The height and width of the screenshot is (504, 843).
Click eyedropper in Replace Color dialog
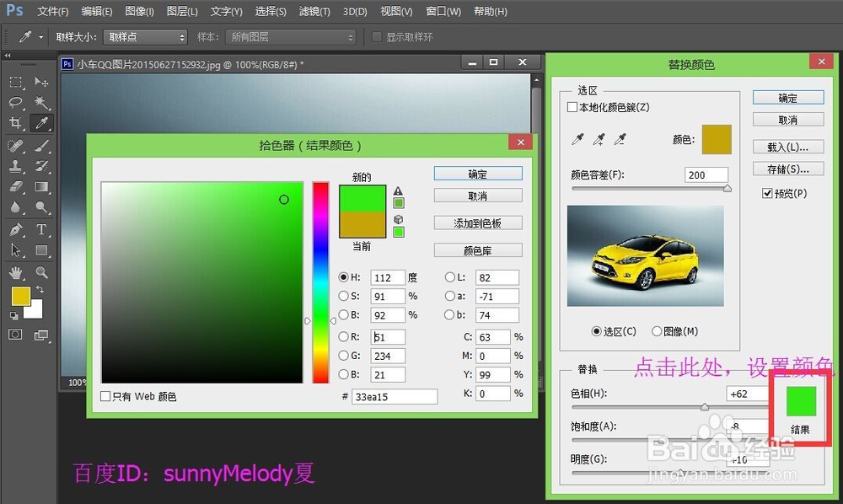[578, 139]
